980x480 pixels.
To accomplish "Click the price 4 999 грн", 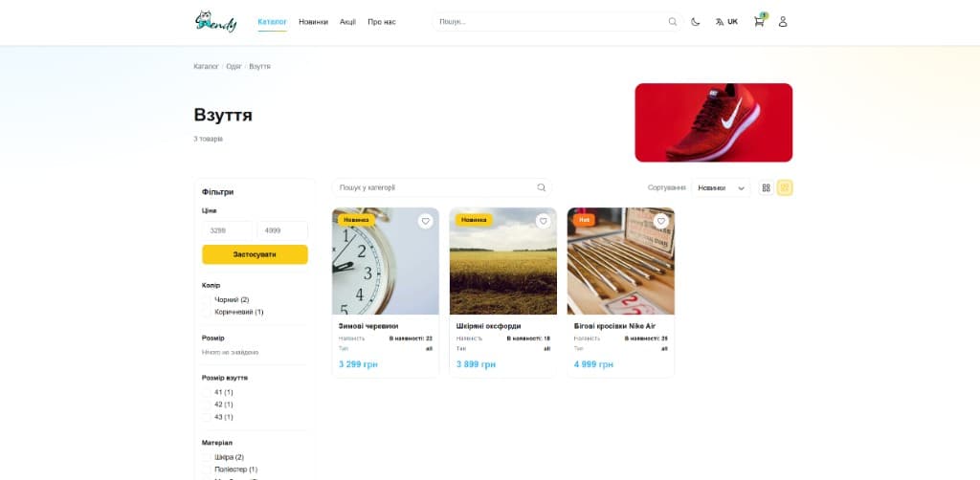I will 593,364.
